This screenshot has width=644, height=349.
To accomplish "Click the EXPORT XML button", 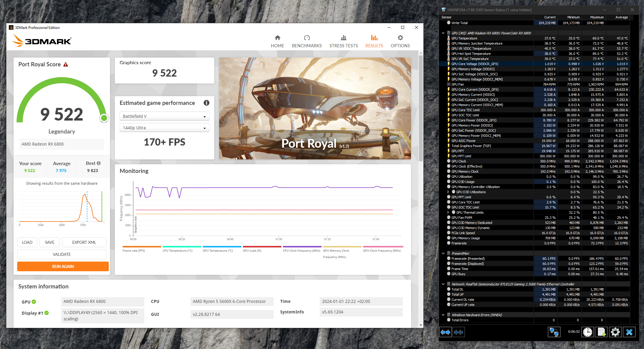I will click(x=84, y=242).
